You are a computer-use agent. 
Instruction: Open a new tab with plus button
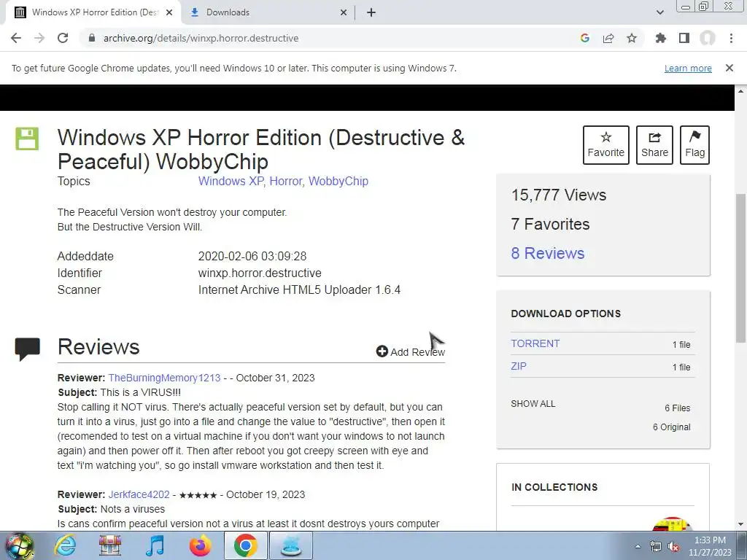(x=371, y=12)
